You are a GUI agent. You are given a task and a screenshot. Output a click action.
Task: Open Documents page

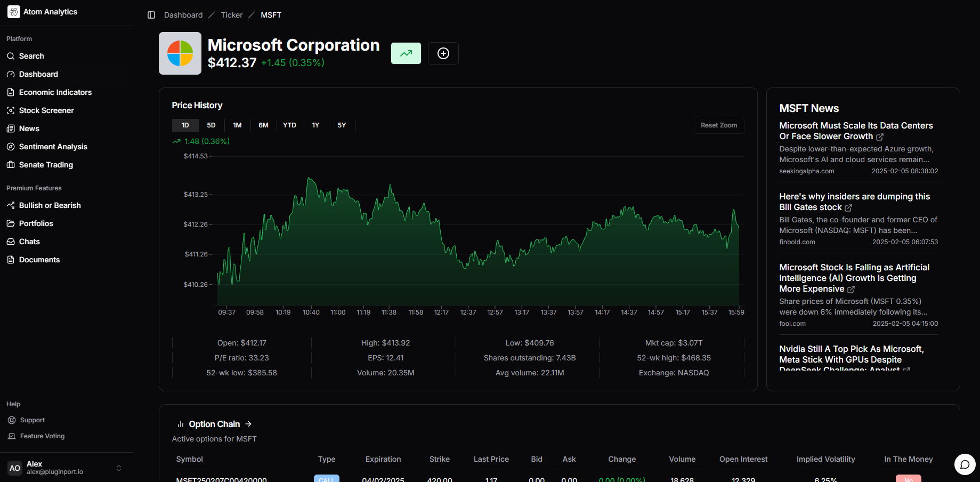pyautogui.click(x=39, y=260)
